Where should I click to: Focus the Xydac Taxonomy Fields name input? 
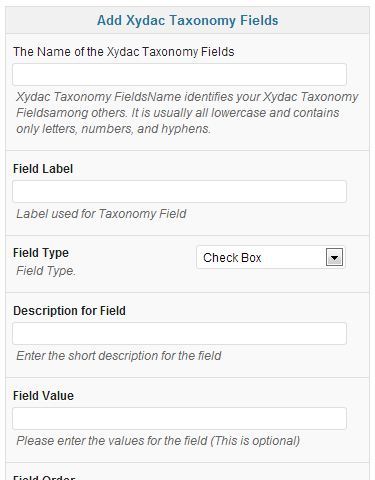point(179,74)
